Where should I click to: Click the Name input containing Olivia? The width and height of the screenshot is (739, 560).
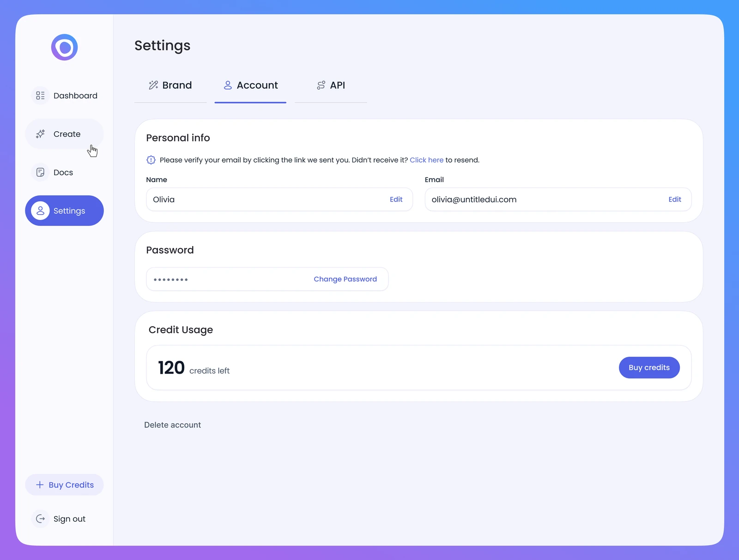(x=279, y=200)
